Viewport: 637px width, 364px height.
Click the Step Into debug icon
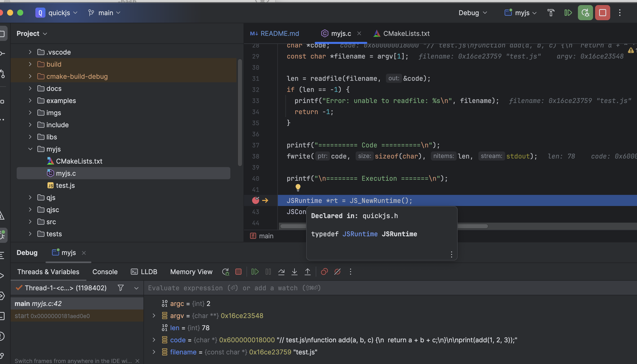click(x=294, y=272)
